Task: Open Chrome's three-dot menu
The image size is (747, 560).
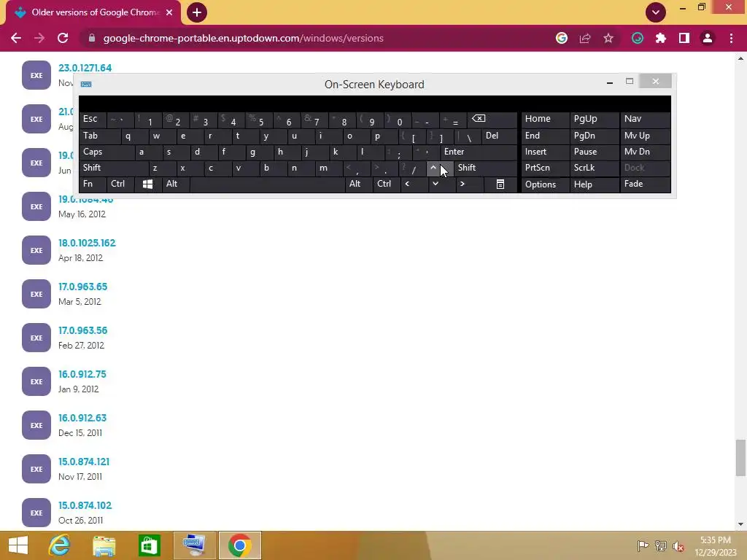Action: coord(731,38)
